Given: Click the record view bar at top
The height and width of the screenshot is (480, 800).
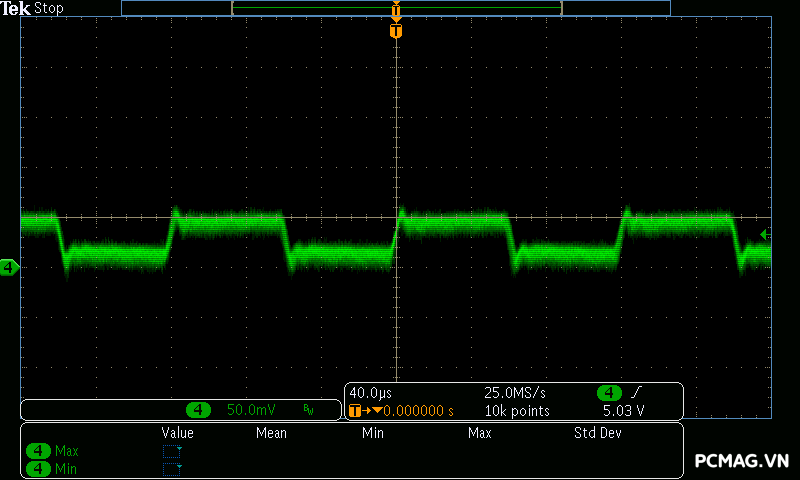Looking at the screenshot, I should [x=396, y=8].
